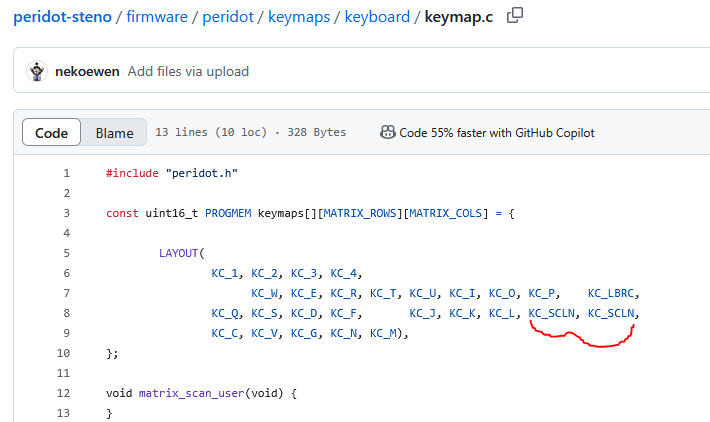Click the GitHub Copilot icon
Viewport: 710px width, 422px height.
387,132
